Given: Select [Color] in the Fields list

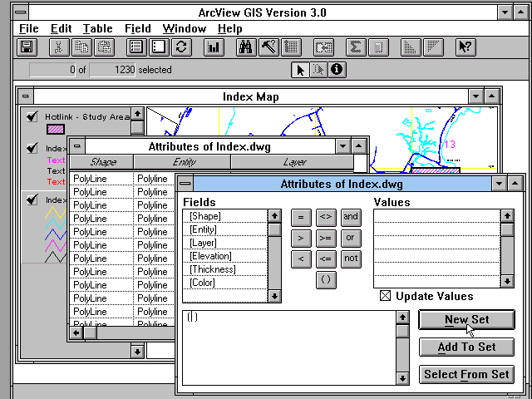Looking at the screenshot, I should click(x=225, y=283).
